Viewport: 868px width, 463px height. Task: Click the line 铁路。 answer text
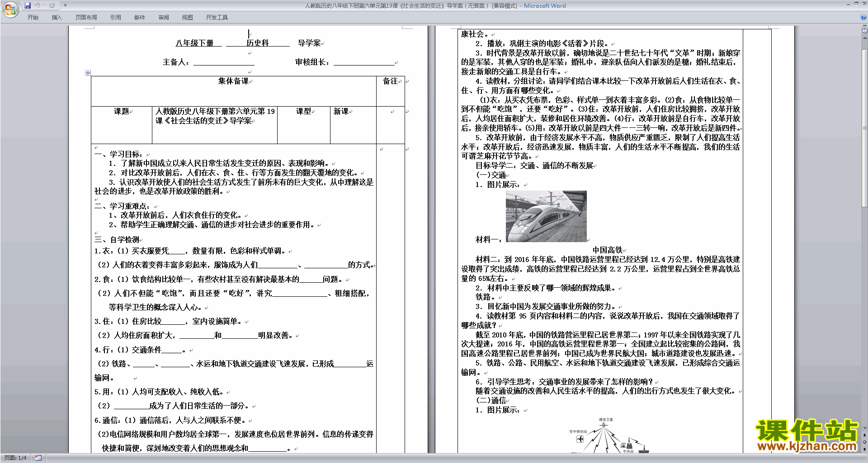tap(486, 297)
